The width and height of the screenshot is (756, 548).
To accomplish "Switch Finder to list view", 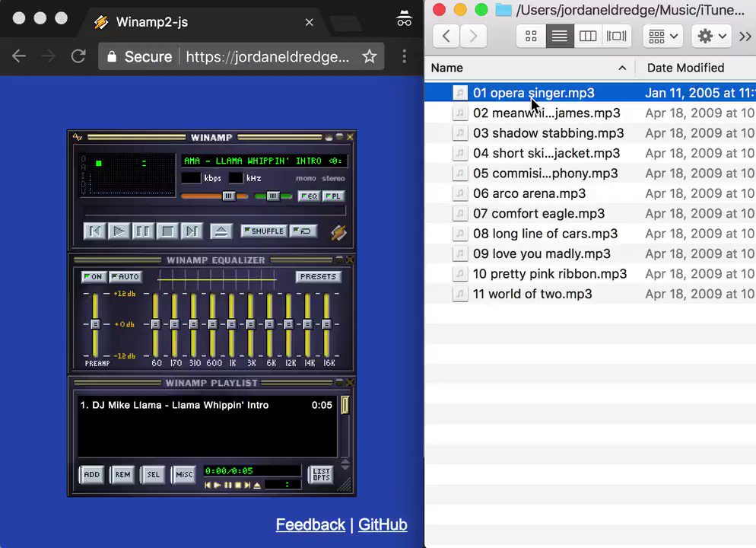I will click(560, 36).
